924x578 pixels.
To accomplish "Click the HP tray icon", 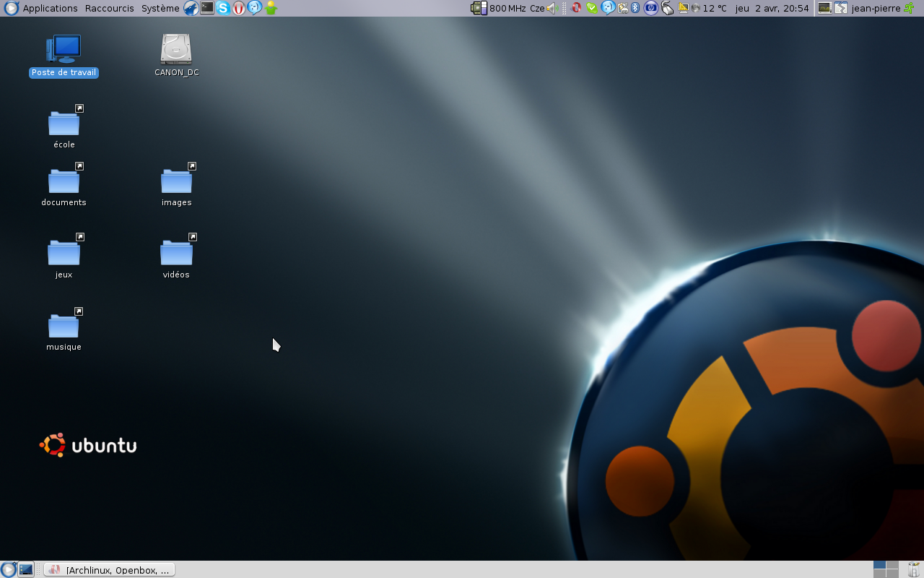I will pos(651,8).
